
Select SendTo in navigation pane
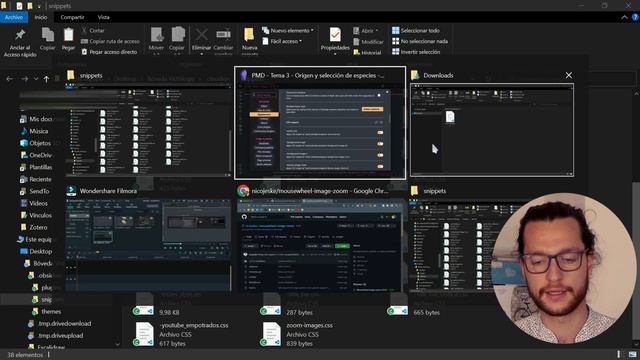[x=35, y=191]
